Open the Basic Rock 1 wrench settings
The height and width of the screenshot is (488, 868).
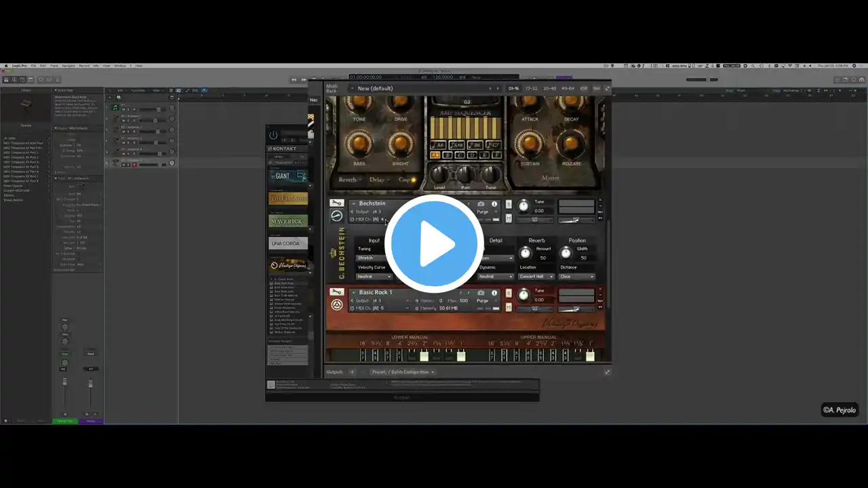pos(336,292)
